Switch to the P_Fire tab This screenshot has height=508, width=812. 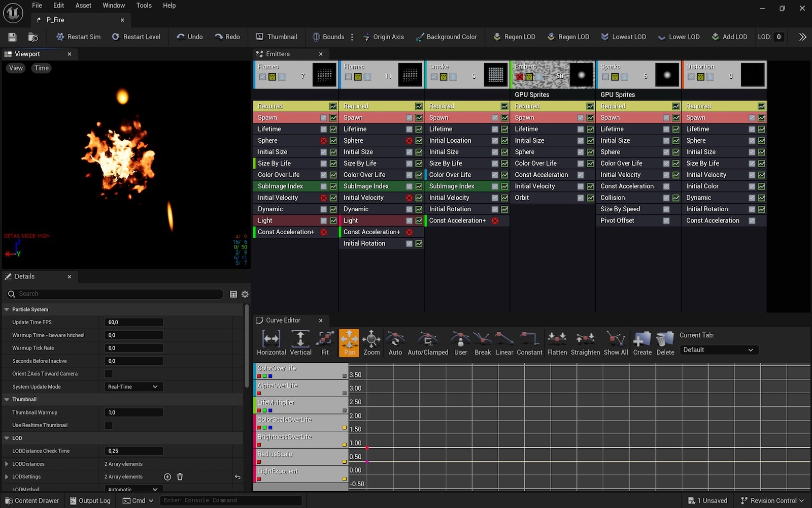[55, 20]
